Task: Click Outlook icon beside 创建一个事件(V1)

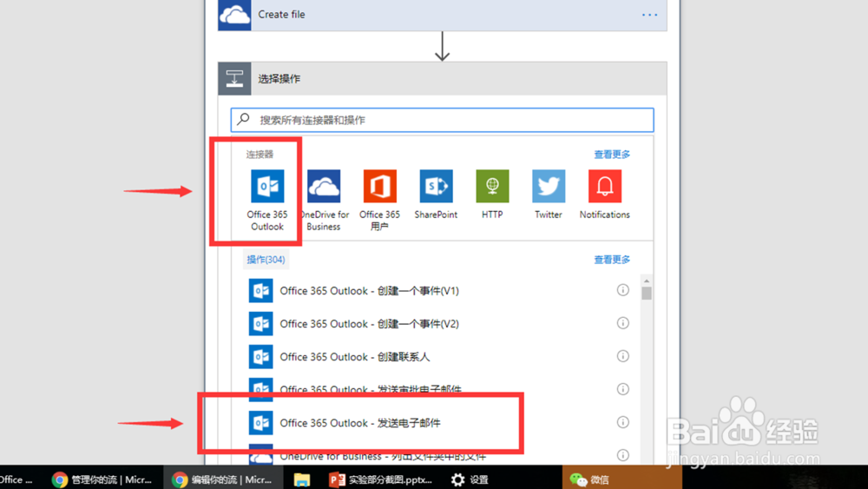Action: (260, 291)
